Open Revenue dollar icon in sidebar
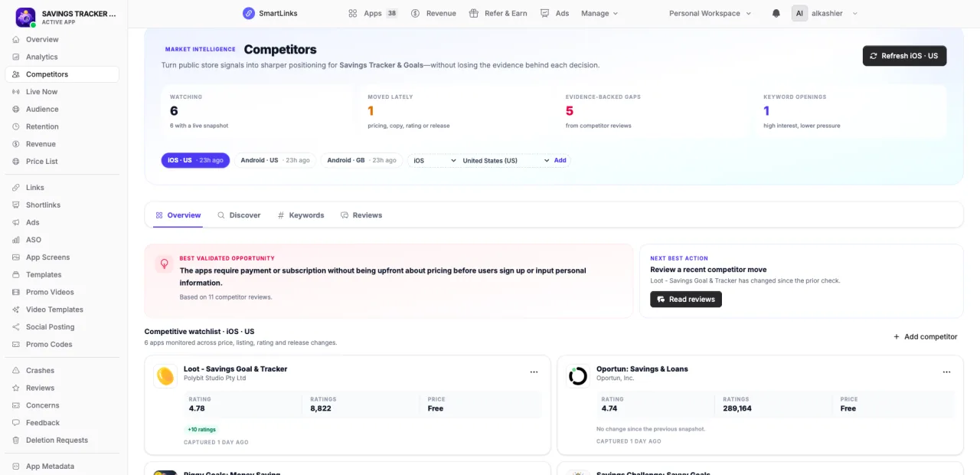 tap(17, 144)
